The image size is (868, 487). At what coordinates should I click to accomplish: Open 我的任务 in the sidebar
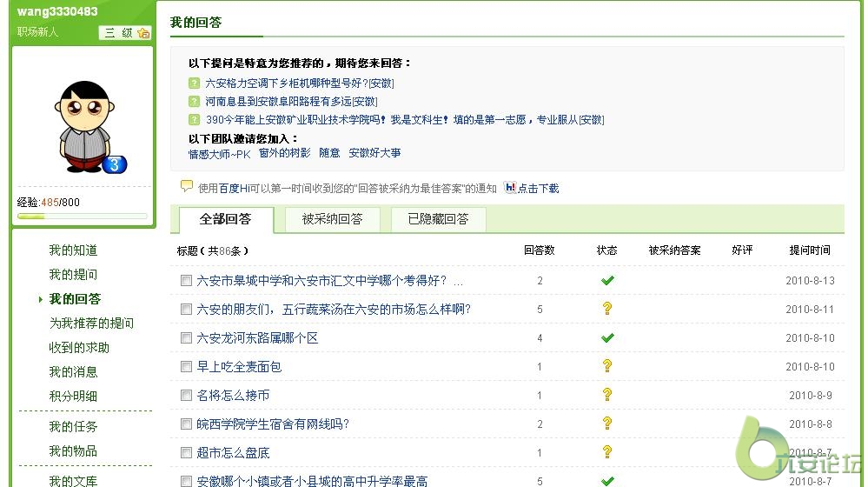pos(73,427)
